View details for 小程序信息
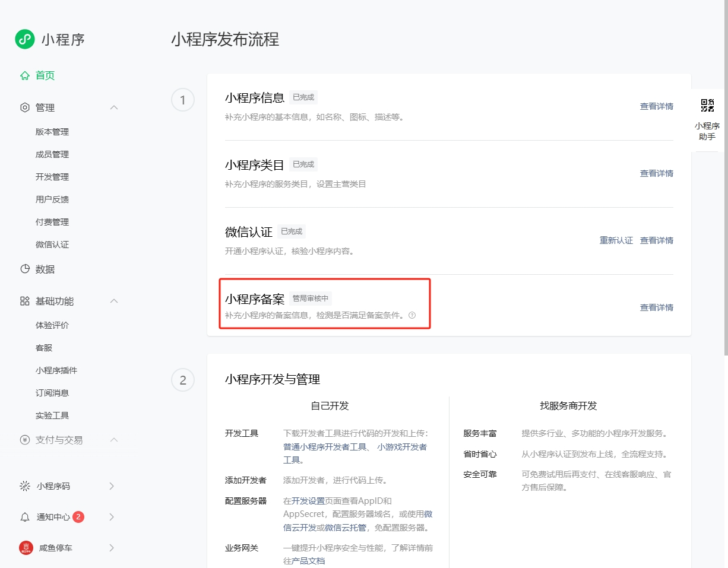 click(x=657, y=106)
